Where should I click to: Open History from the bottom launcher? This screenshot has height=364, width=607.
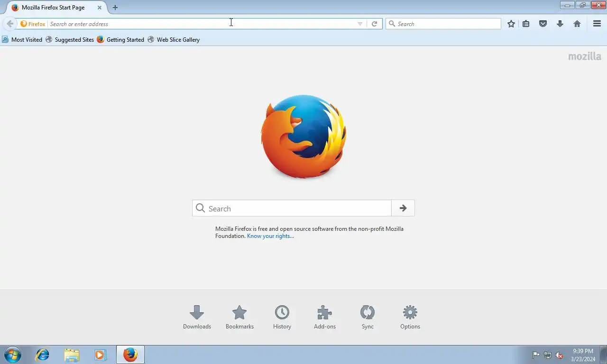(282, 317)
